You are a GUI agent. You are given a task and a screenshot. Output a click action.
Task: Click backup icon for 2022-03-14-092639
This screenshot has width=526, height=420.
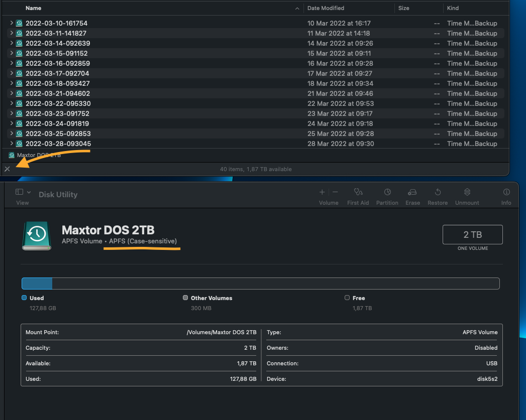[19, 43]
